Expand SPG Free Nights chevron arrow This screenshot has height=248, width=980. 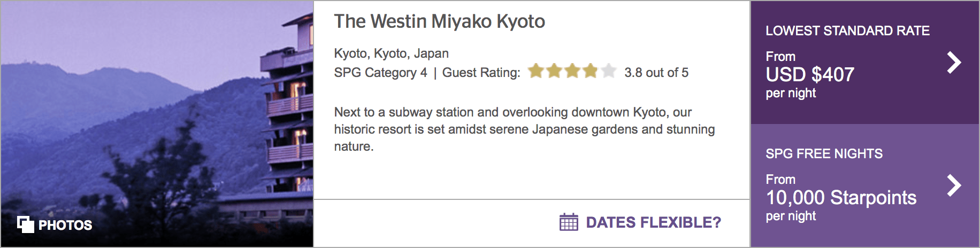pyautogui.click(x=954, y=185)
